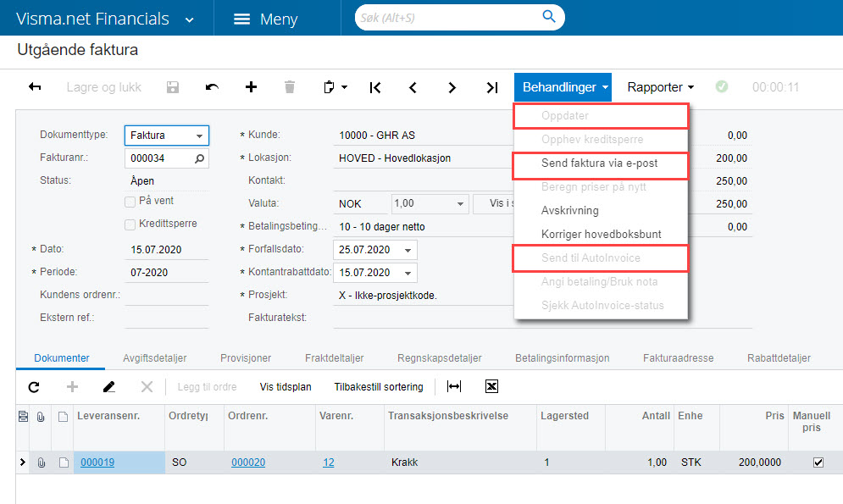Screen dimensions: 843x504
Task: Switch to the Fraktdeltaljer tab
Action: 335,358
